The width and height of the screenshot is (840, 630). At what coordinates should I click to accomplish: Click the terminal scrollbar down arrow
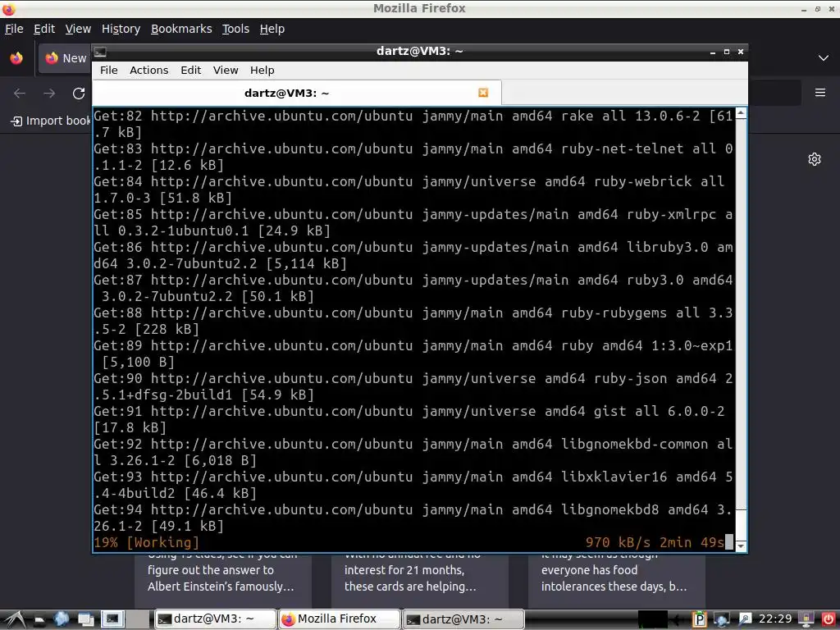741,546
